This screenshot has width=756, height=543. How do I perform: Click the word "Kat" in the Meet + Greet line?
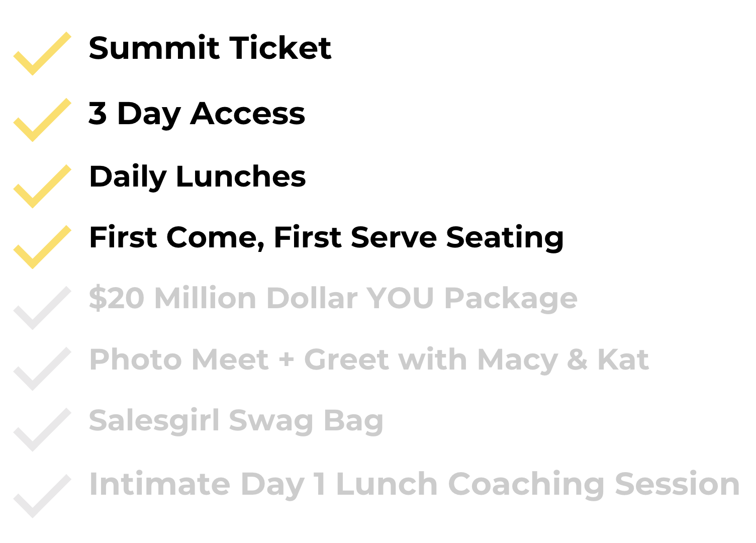[622, 360]
